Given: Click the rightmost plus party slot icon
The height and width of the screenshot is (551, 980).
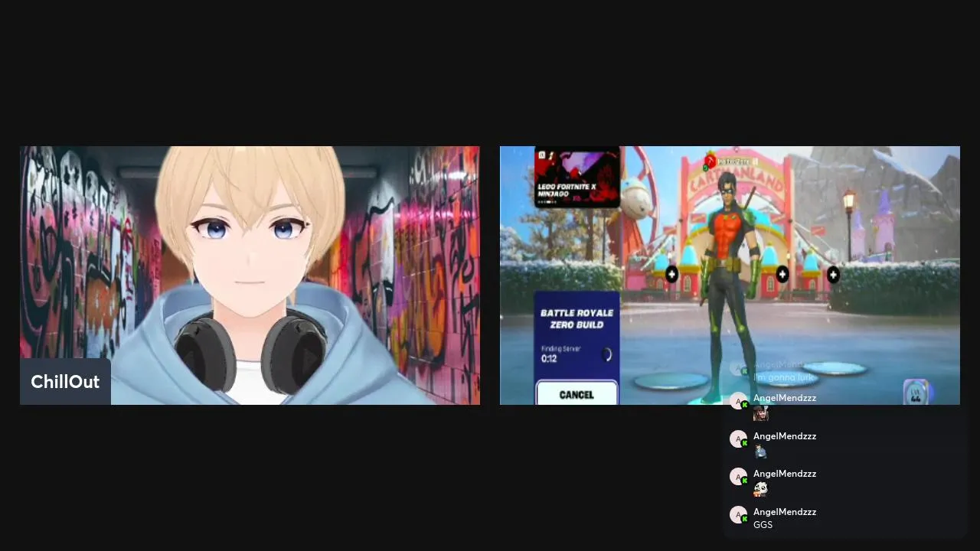Looking at the screenshot, I should (x=833, y=274).
